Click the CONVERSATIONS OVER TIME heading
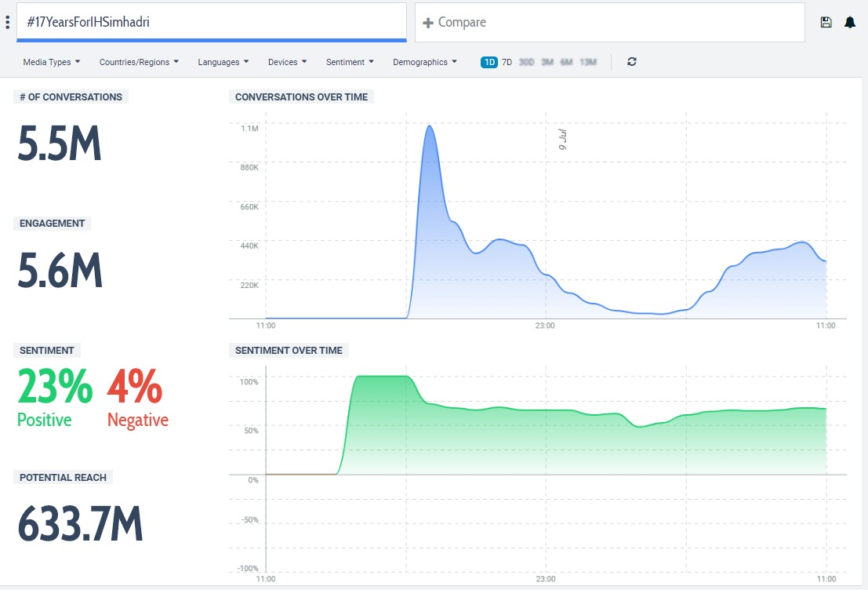The height and width of the screenshot is (590, 868). [x=301, y=97]
